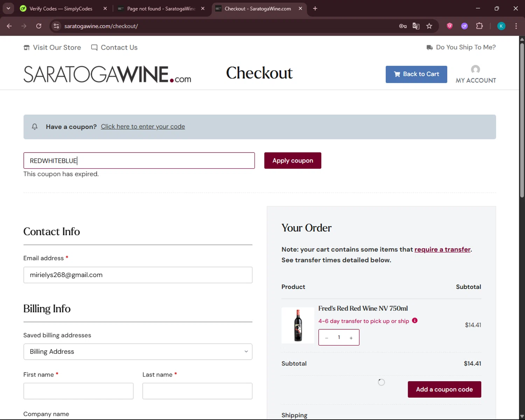Focus the First name field
Image resolution: width=525 pixels, height=420 pixels.
[78, 391]
